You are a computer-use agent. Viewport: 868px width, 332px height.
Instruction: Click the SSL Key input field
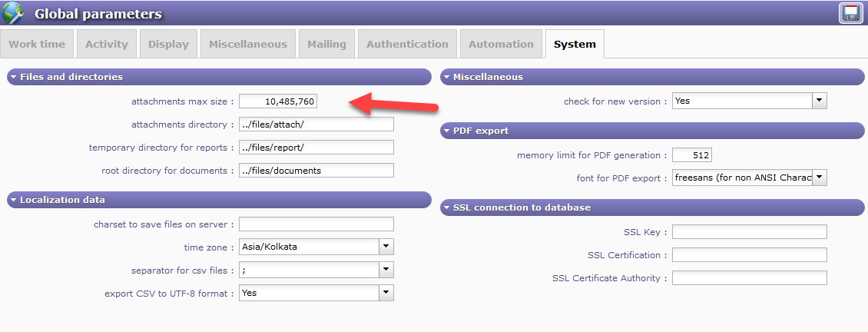coord(749,231)
